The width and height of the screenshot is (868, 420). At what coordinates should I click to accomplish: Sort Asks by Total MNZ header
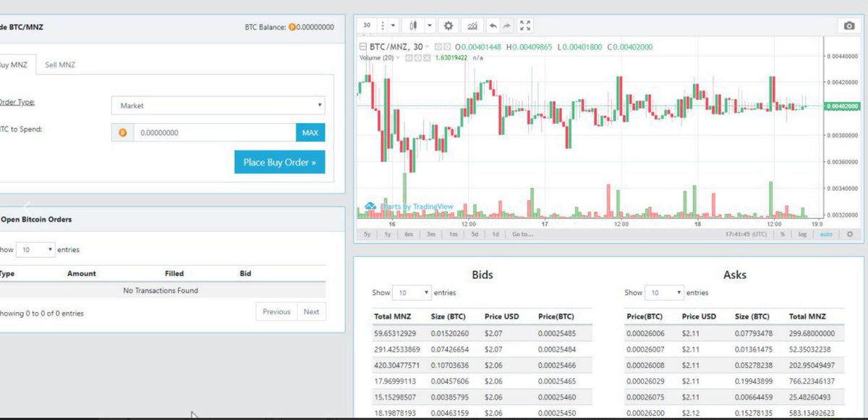pyautogui.click(x=807, y=316)
